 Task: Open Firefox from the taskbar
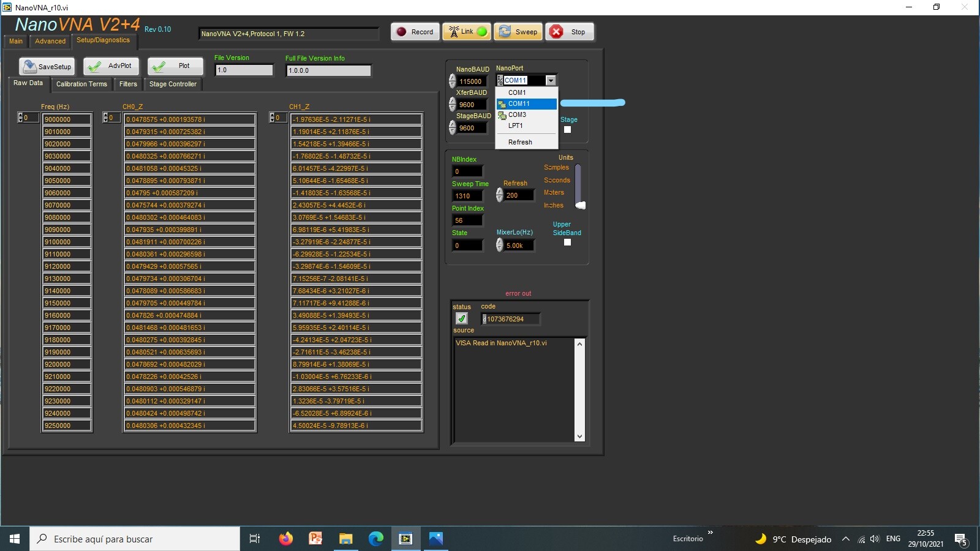(285, 539)
